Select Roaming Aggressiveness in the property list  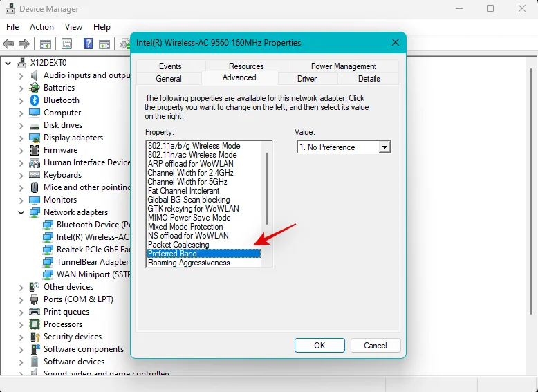tap(189, 263)
